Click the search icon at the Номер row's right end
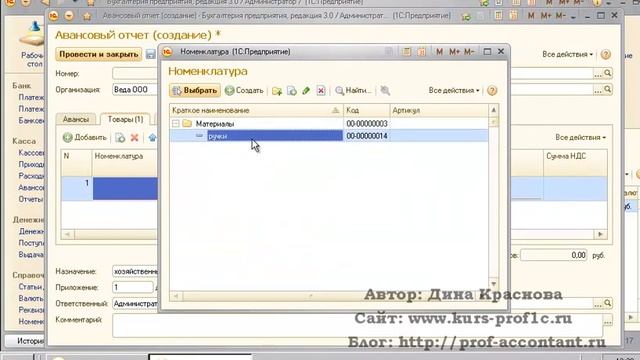Image resolution: width=640 pixels, height=360 pixels. tap(607, 73)
